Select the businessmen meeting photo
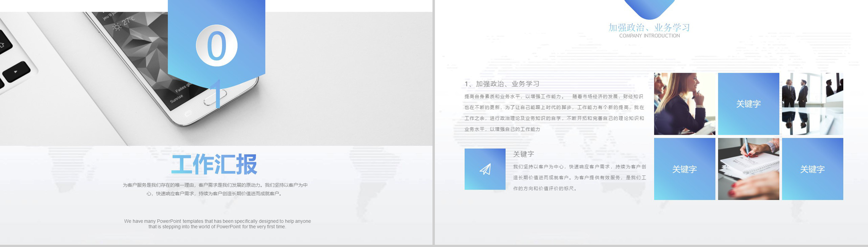Viewport: 868px width, 247px height. coord(812,104)
